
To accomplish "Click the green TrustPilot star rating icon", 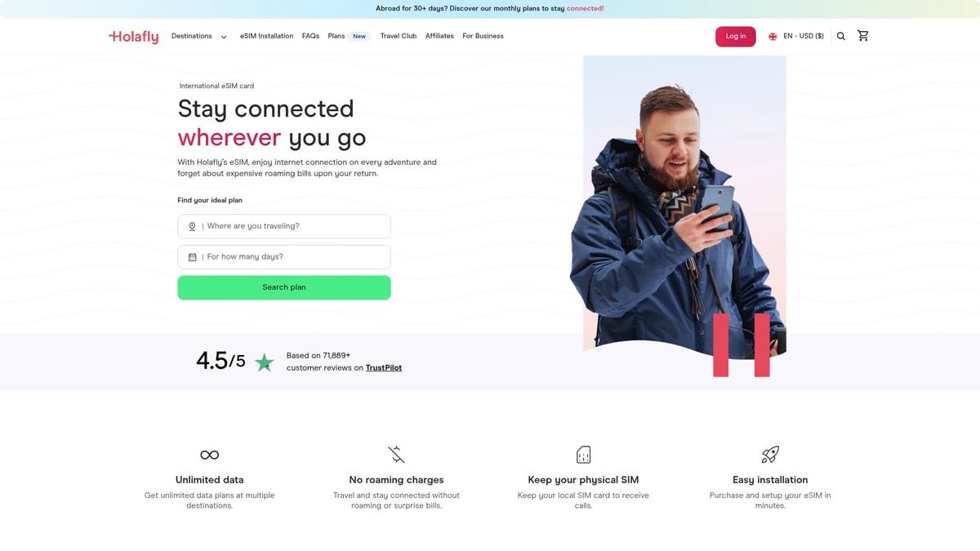I will tap(264, 361).
